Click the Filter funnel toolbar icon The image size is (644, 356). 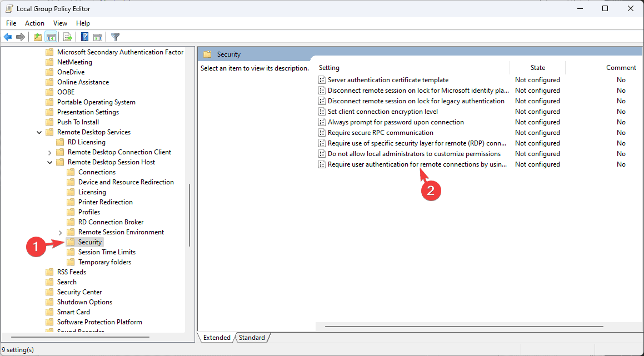point(116,37)
